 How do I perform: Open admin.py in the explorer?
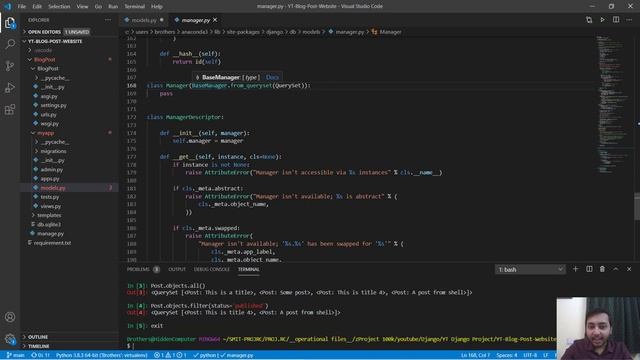point(51,169)
